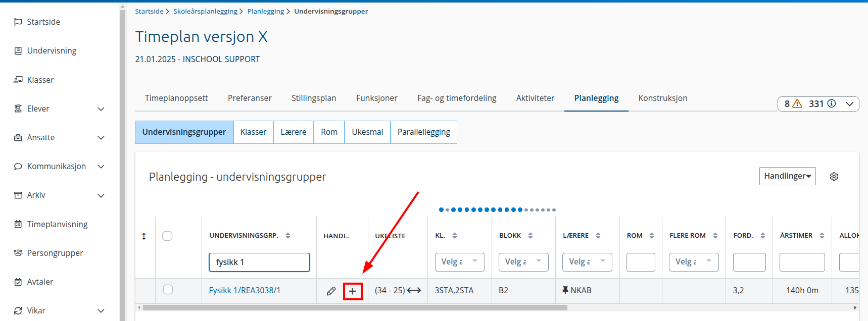Switch to Funksjoner tab

click(376, 98)
